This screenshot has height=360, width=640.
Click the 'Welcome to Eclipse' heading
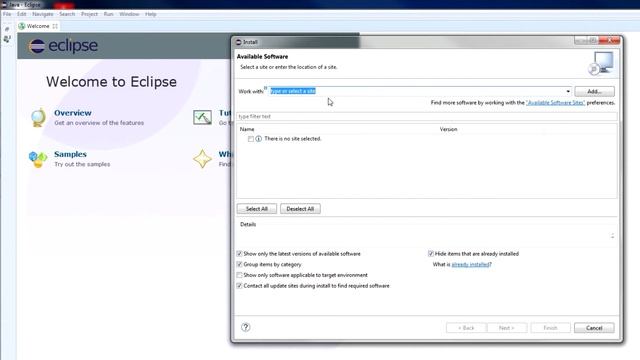[x=111, y=82]
